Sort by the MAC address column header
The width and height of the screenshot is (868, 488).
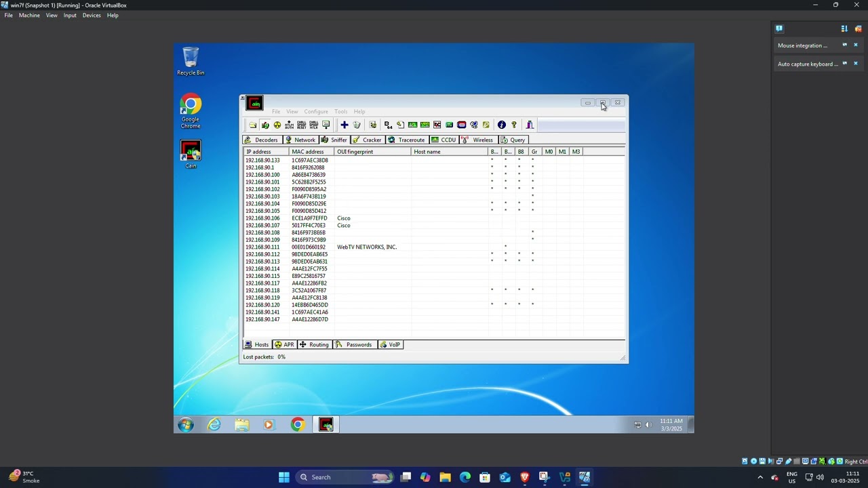click(312, 152)
